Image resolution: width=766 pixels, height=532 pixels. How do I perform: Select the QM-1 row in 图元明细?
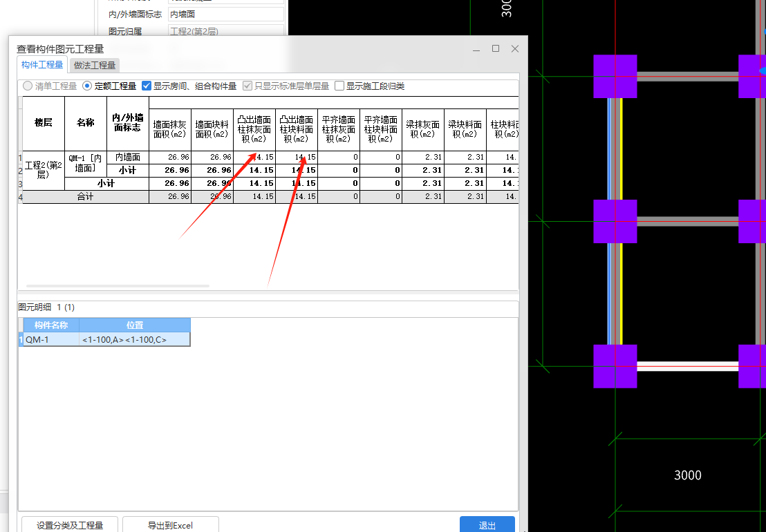(106, 340)
